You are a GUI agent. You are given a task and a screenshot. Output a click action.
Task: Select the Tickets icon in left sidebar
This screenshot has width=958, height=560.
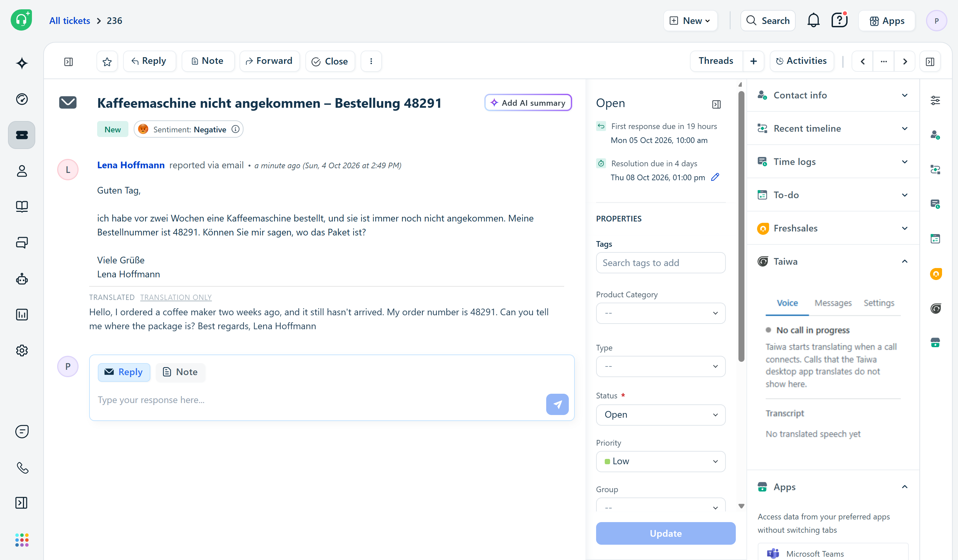pos(22,135)
